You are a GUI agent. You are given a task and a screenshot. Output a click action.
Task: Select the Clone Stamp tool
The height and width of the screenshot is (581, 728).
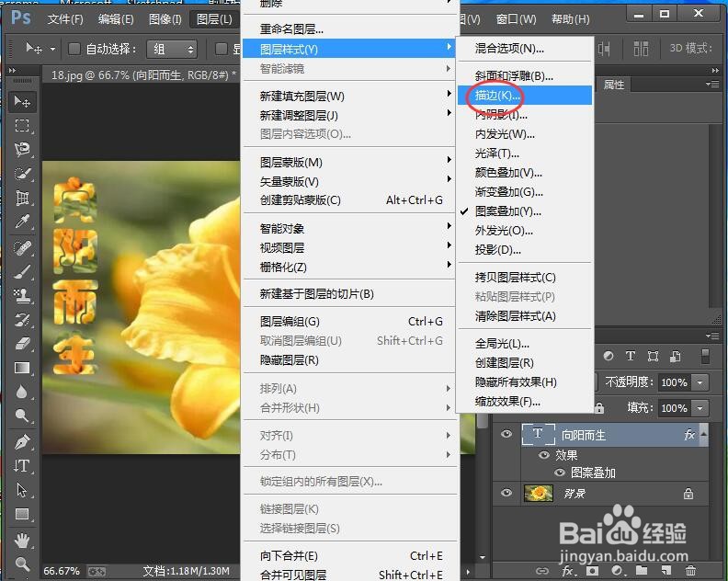pos(22,295)
